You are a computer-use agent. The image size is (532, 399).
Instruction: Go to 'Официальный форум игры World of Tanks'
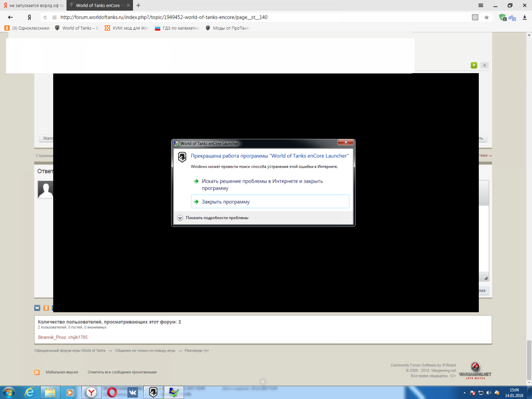(x=70, y=351)
